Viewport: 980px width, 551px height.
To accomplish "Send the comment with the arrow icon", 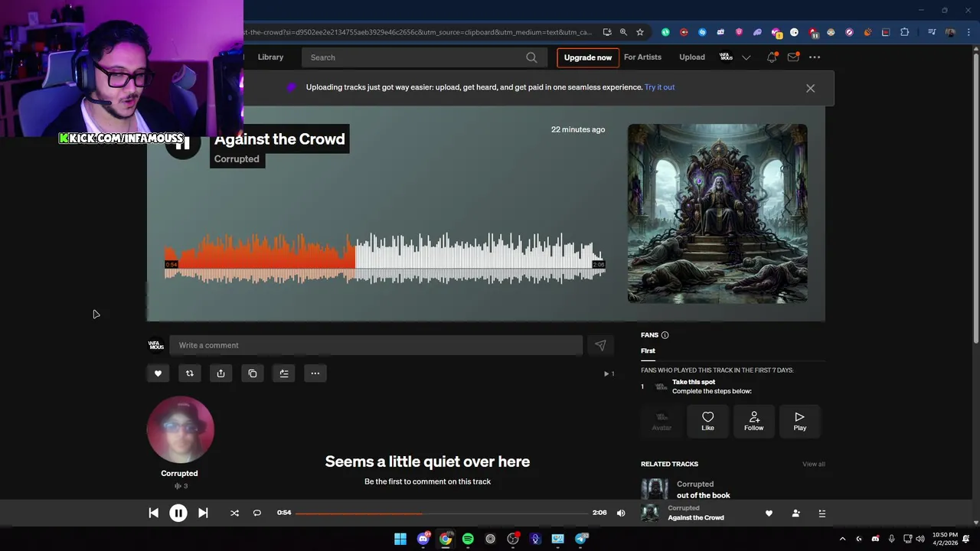I will (600, 345).
